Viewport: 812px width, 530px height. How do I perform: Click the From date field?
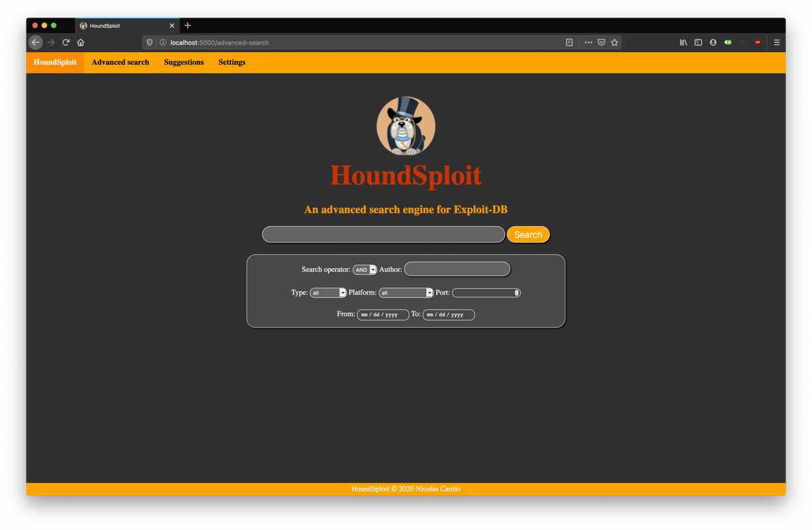[382, 315]
